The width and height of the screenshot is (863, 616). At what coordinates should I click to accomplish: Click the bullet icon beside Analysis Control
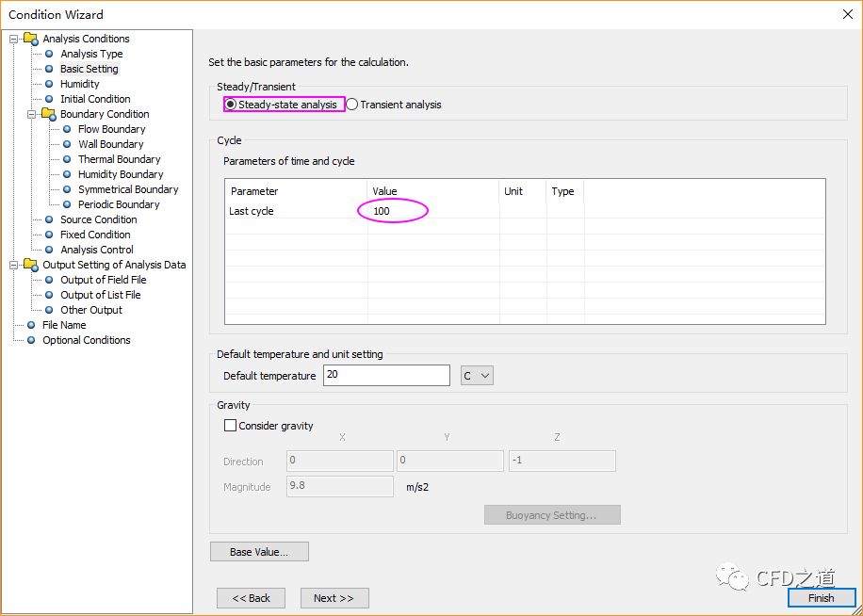click(49, 250)
